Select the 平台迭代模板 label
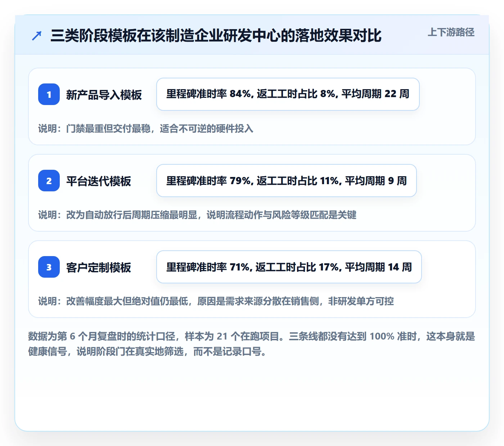 click(99, 181)
